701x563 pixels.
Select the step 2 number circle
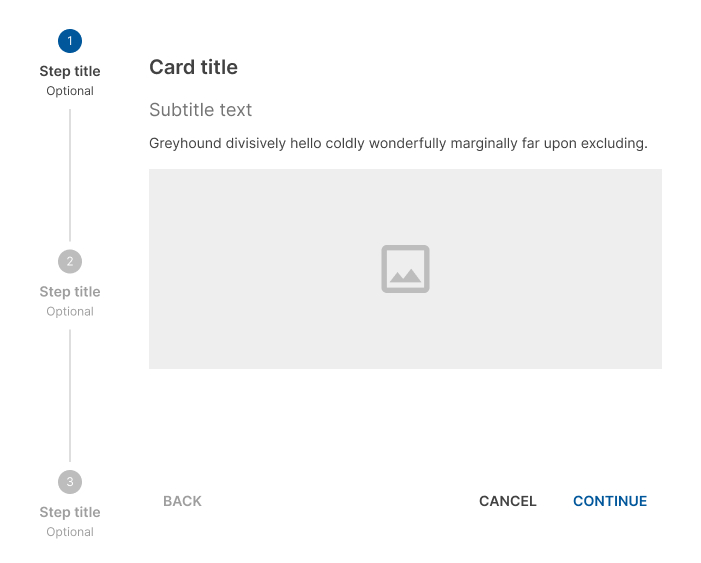coord(70,262)
